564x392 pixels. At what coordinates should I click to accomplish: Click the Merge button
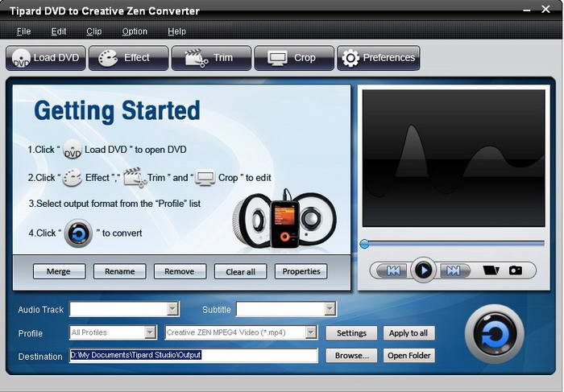[59, 271]
